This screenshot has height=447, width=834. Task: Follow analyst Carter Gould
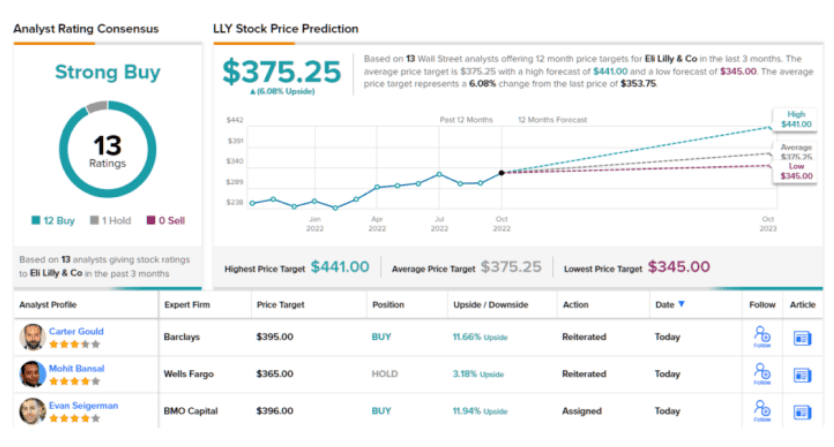762,337
